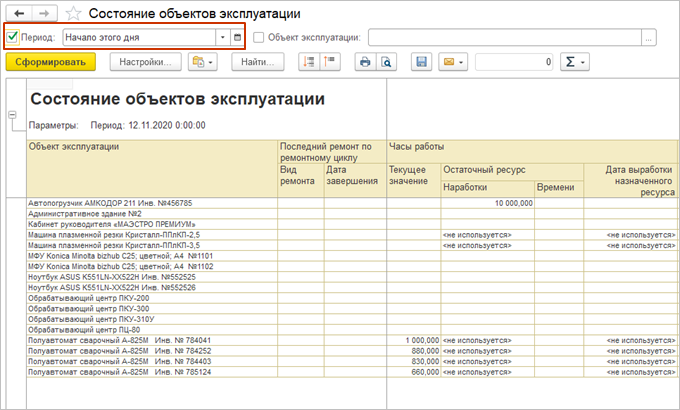
Task: Open the Период dropdown list
Action: click(x=221, y=37)
